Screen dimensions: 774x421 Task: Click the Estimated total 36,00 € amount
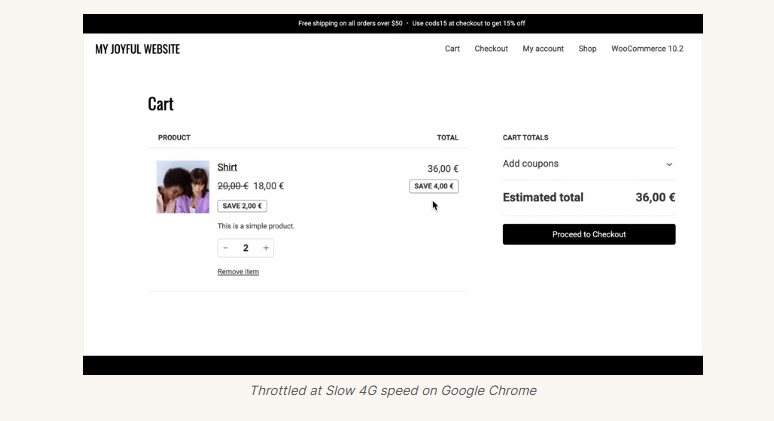pos(655,198)
